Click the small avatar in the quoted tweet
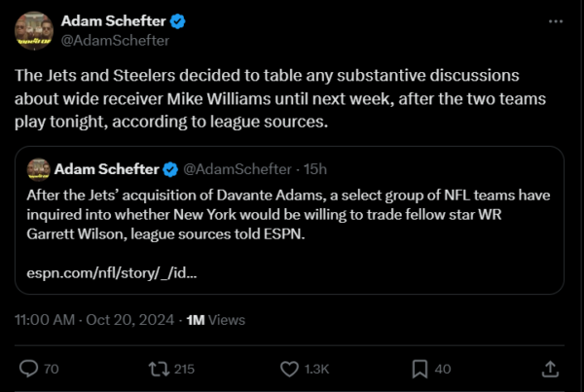This screenshot has width=584, height=392. pos(39,171)
